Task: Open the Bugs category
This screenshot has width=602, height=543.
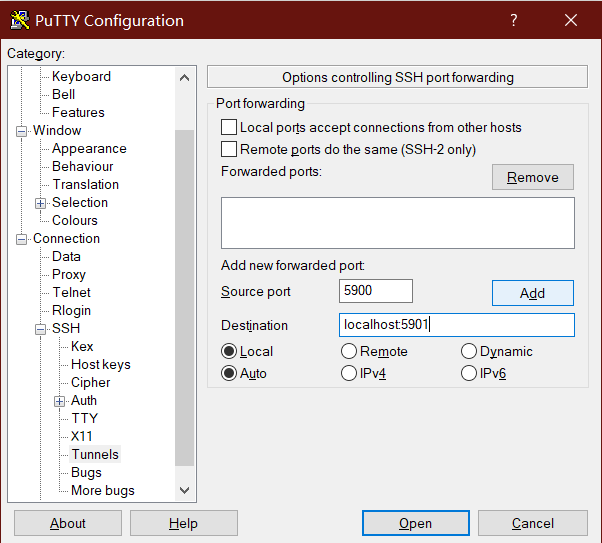Action: [x=86, y=472]
